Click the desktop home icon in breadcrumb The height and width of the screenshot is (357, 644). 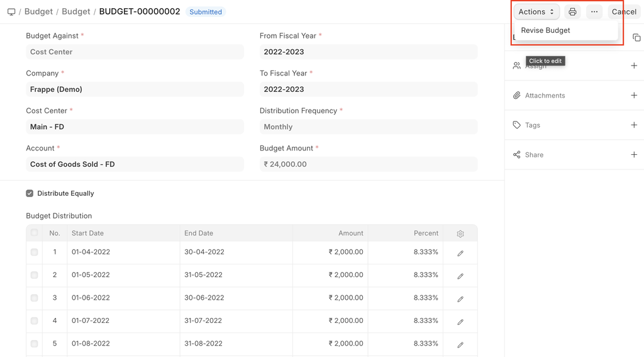[x=11, y=12]
